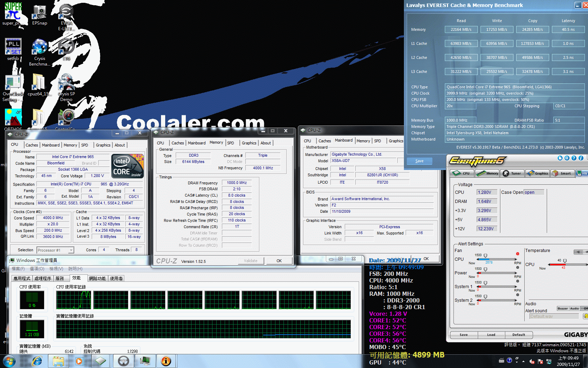Click the CPU temperature alert slider handle
Screen dimensions: 588x368
(565, 261)
